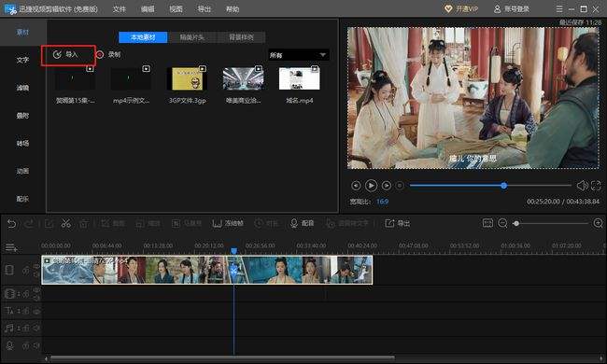The image size is (607, 364).
Task: Undo the last edit
Action: [11, 223]
